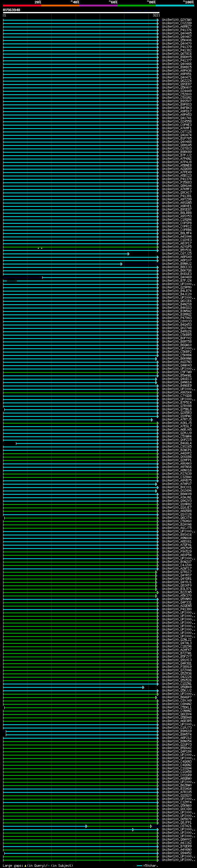Click the UniRef100_C5KRP2 label
197x868 pixels.
(x=177, y=352)
